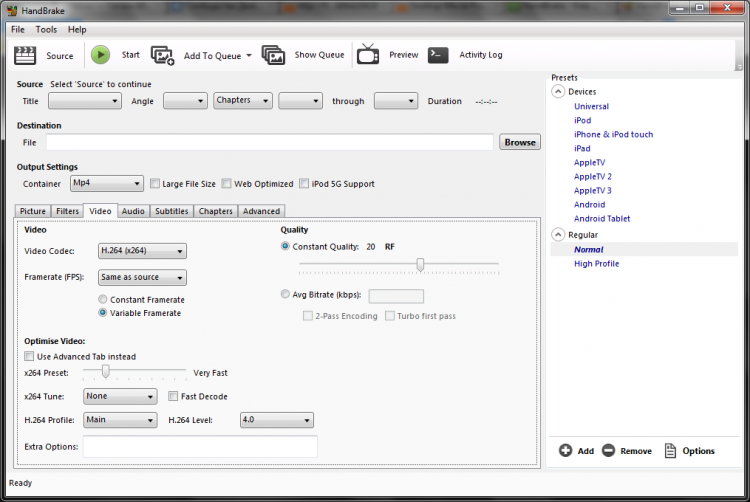Click the preset Options document icon
This screenshot has width=750, height=502.
(670, 450)
